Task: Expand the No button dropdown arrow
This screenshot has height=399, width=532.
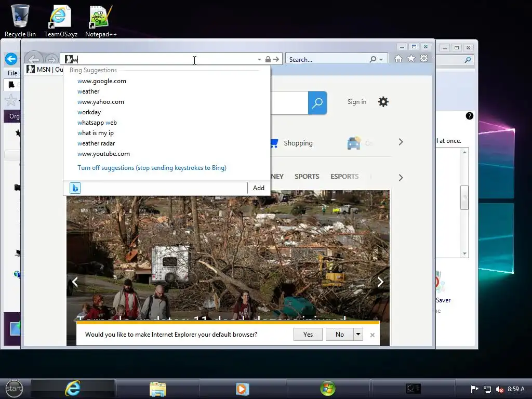Action: coord(358,334)
